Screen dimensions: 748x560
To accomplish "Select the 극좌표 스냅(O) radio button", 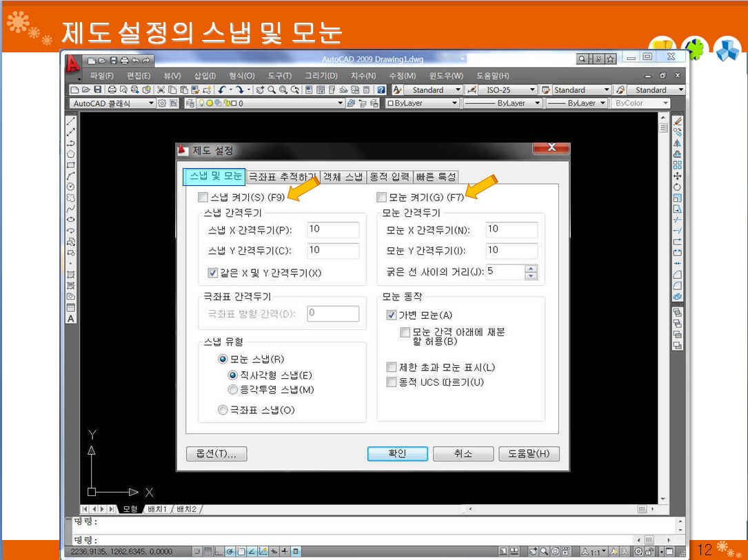I will pyautogui.click(x=223, y=411).
